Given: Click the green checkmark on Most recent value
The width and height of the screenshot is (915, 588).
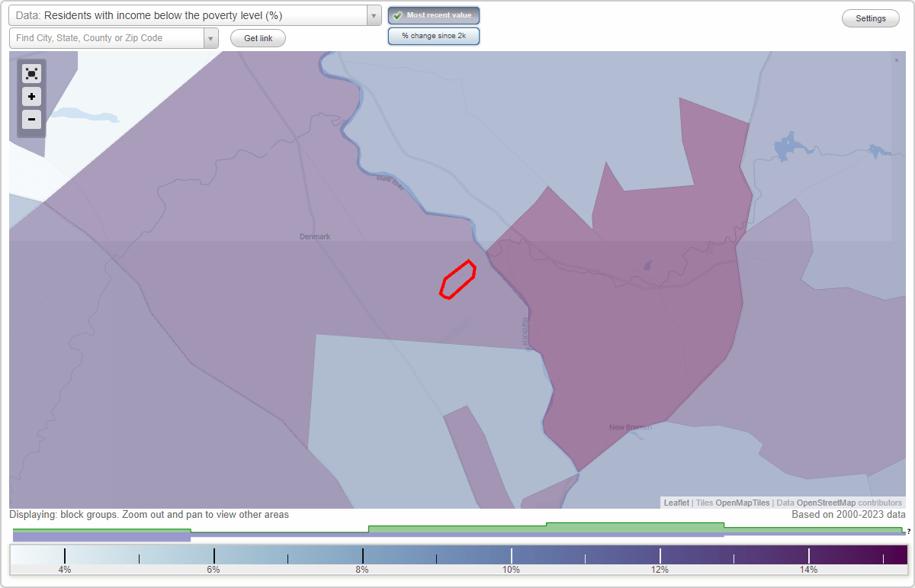Looking at the screenshot, I should click(x=397, y=15).
